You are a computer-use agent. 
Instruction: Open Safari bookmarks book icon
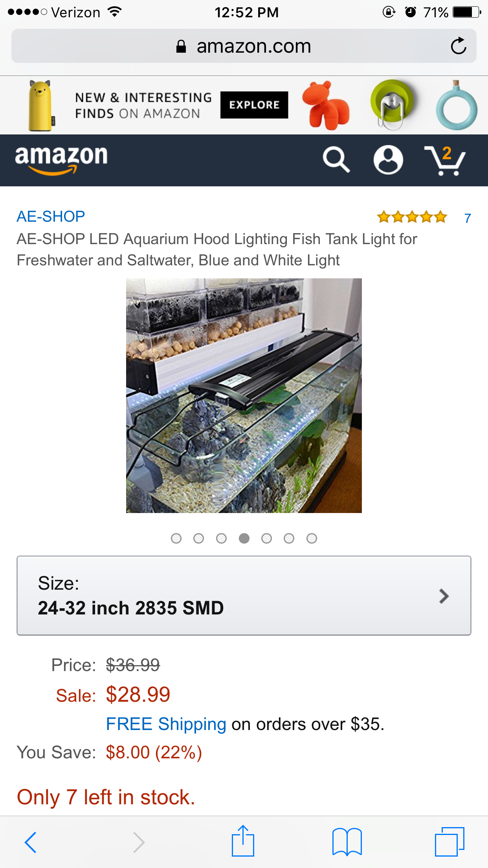click(x=347, y=841)
